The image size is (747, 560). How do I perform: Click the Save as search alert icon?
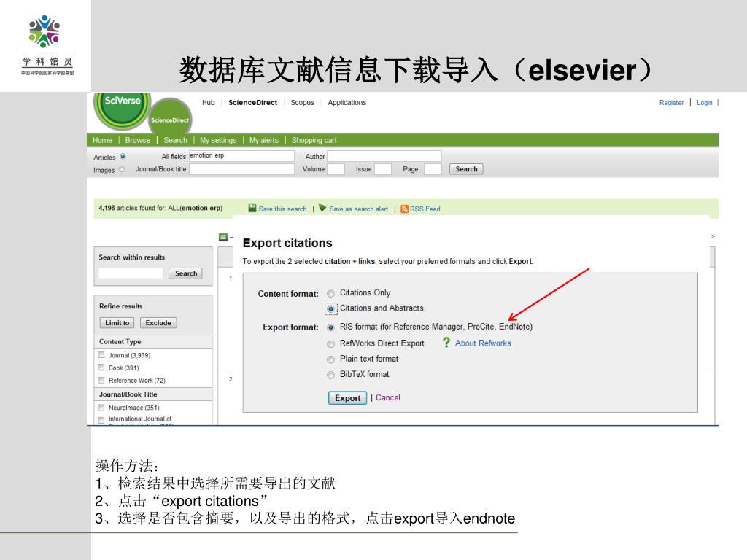point(322,208)
